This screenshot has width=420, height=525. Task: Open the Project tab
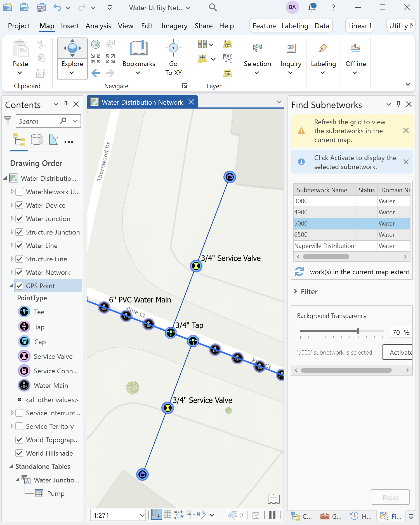(x=19, y=26)
